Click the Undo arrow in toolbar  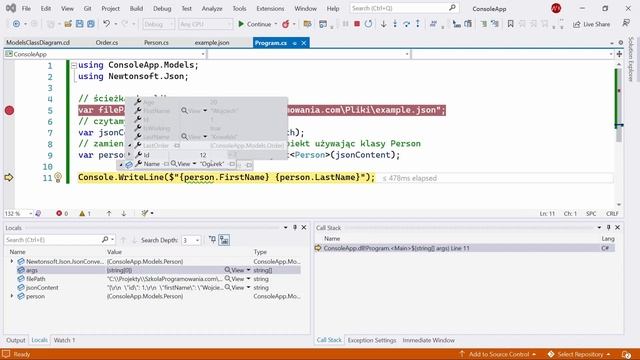(107, 24)
